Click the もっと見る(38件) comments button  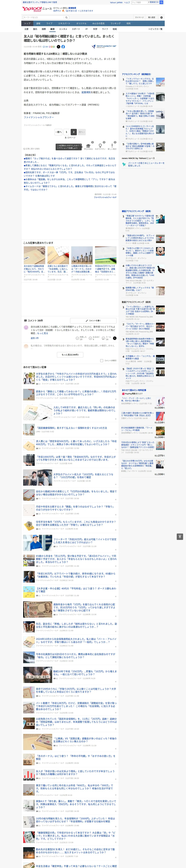tap(70, 355)
